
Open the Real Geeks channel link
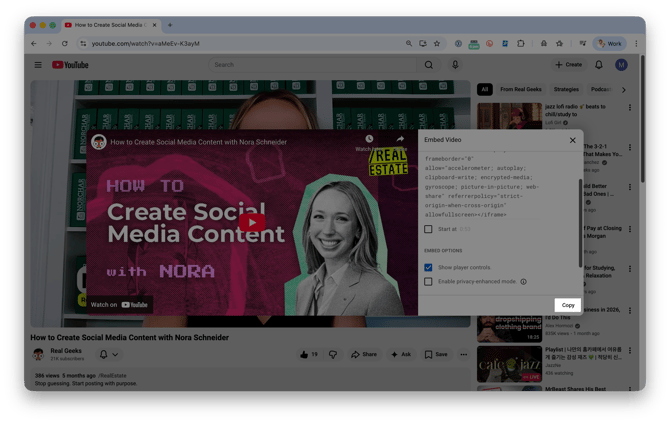pos(66,350)
